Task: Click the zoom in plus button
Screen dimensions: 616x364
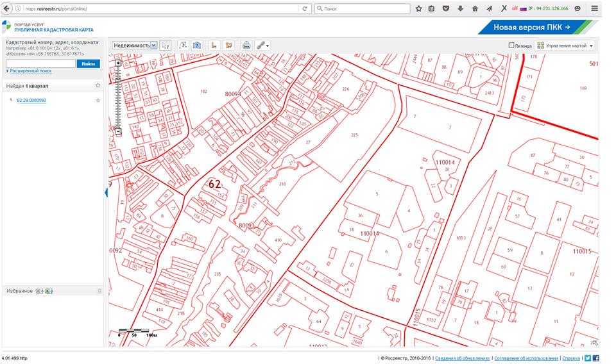Action: click(118, 63)
